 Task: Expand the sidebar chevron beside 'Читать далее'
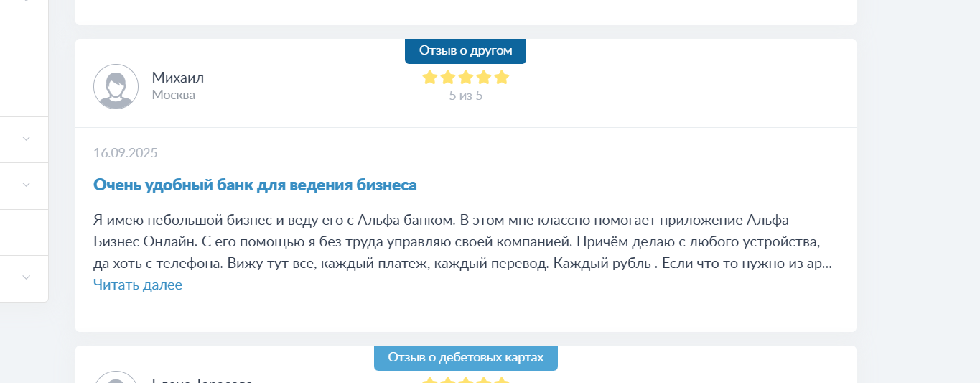[x=27, y=277]
